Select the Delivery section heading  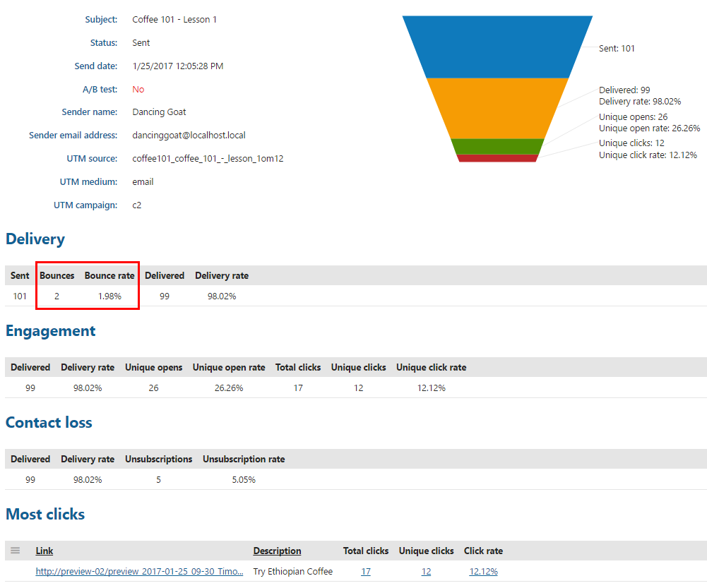point(35,239)
